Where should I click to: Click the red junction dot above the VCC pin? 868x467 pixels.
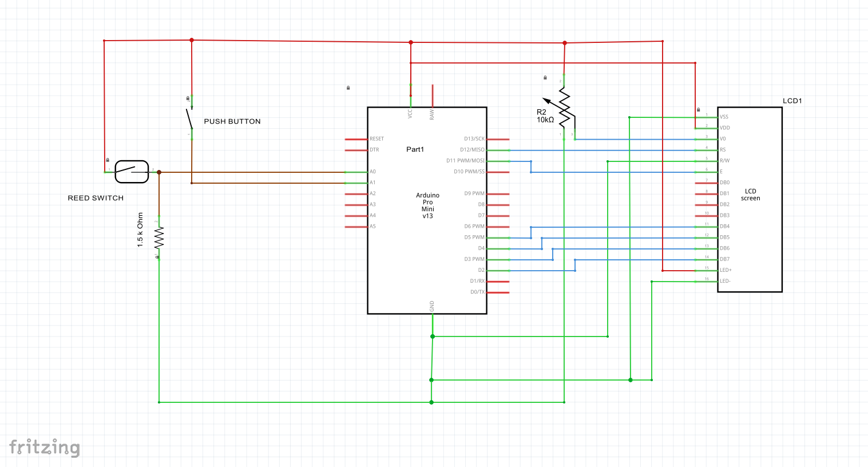point(411,42)
